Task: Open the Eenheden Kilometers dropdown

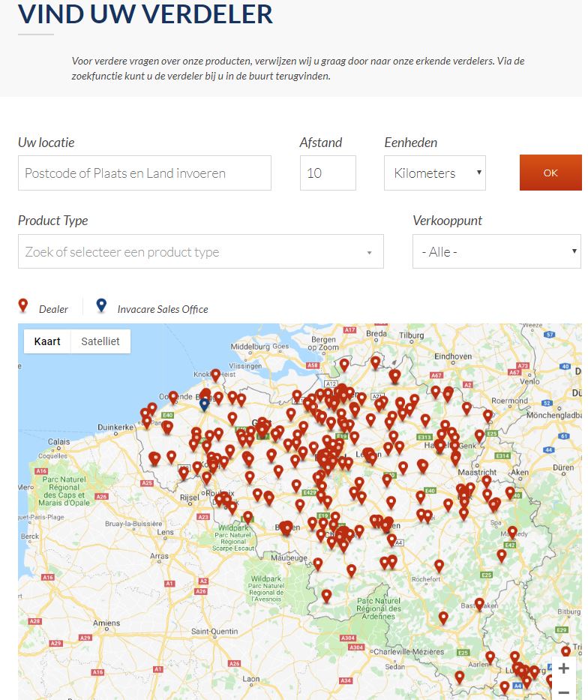Action: click(x=434, y=173)
